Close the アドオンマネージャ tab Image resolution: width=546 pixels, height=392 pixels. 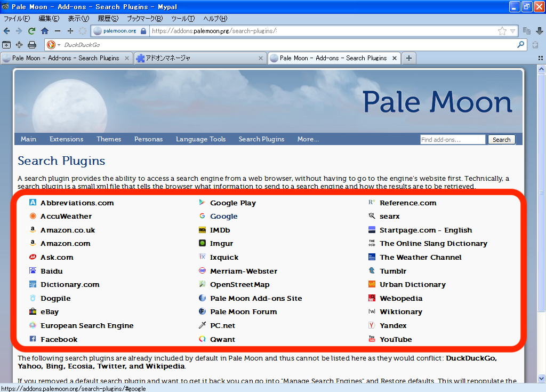click(x=260, y=58)
